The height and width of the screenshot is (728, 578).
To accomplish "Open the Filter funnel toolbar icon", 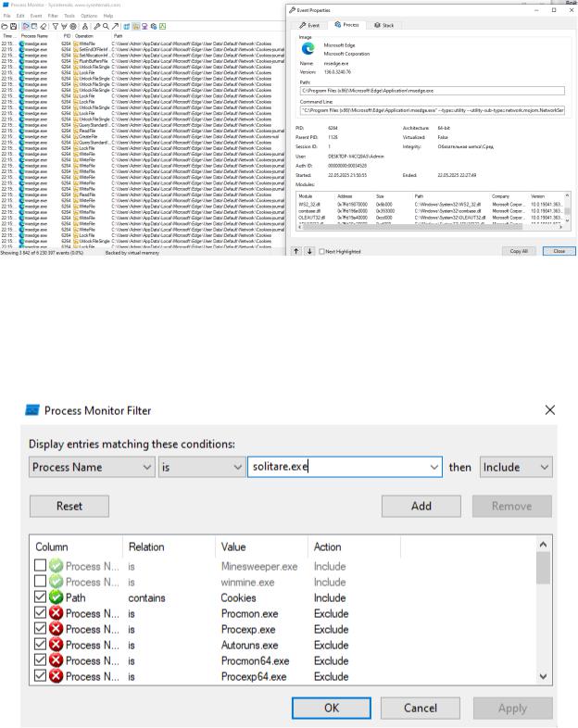I will coord(56,27).
